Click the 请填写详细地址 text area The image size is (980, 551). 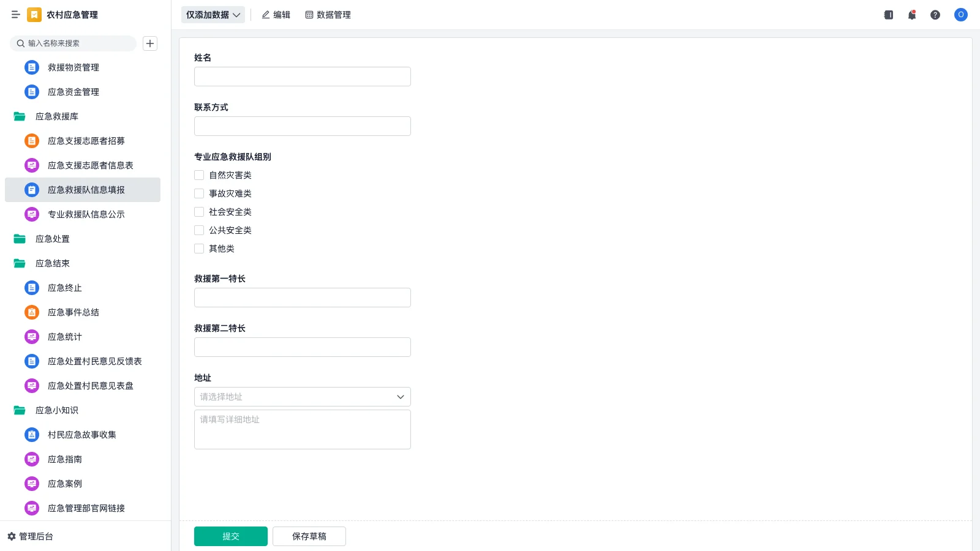pyautogui.click(x=303, y=430)
